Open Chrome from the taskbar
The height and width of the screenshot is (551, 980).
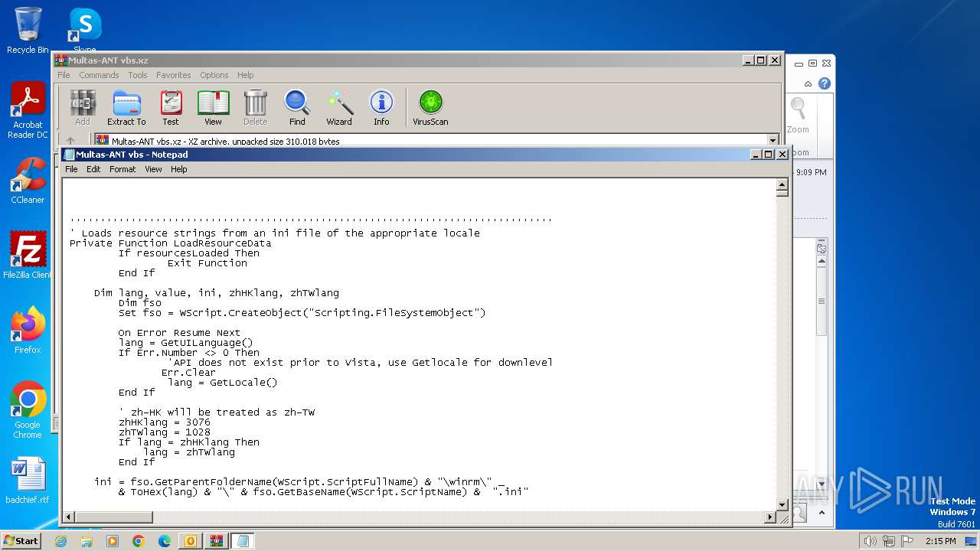click(139, 541)
